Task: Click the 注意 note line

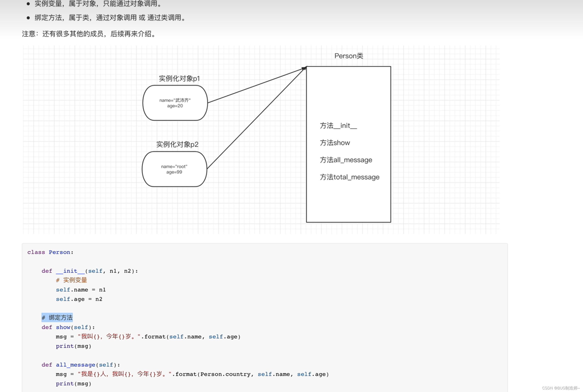Action: pos(88,34)
